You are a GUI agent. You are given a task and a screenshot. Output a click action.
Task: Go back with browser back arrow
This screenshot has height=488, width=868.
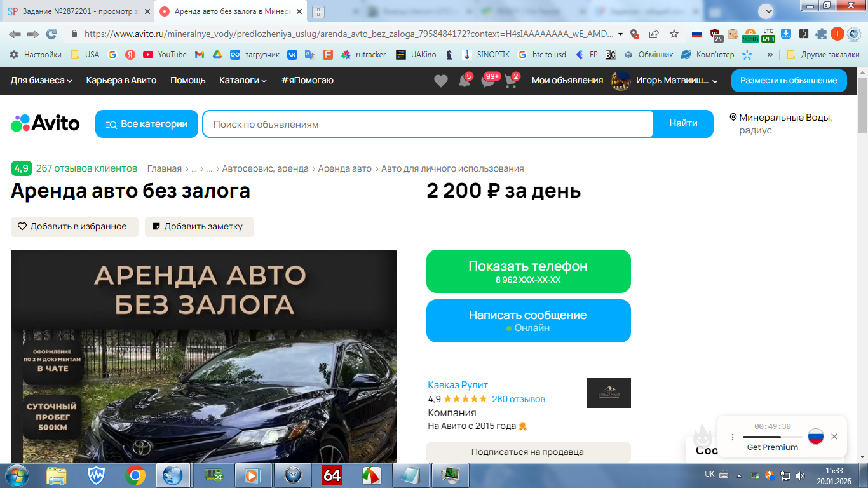15,34
